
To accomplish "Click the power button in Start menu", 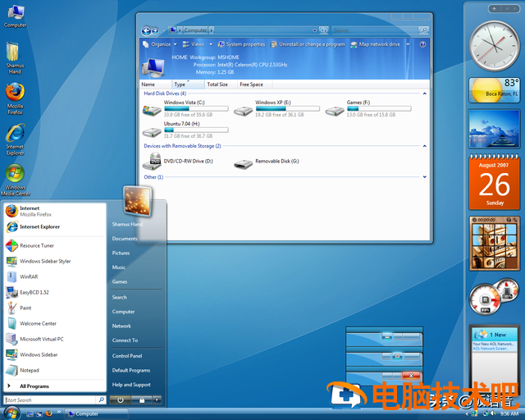I will [x=121, y=400].
